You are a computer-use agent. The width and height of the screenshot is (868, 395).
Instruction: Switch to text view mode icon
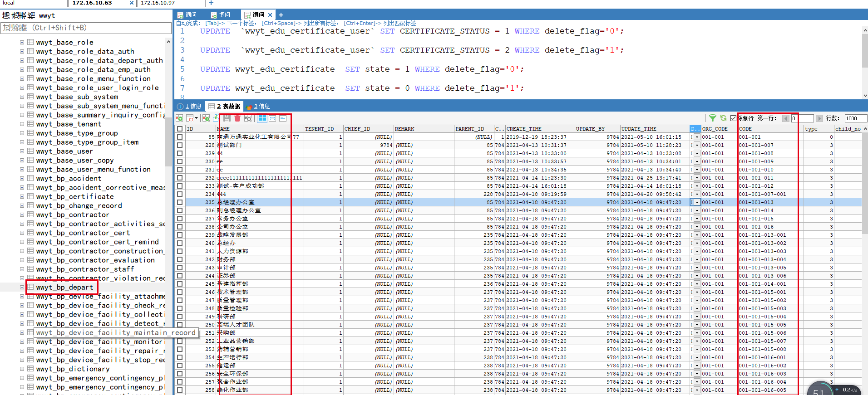click(x=283, y=118)
